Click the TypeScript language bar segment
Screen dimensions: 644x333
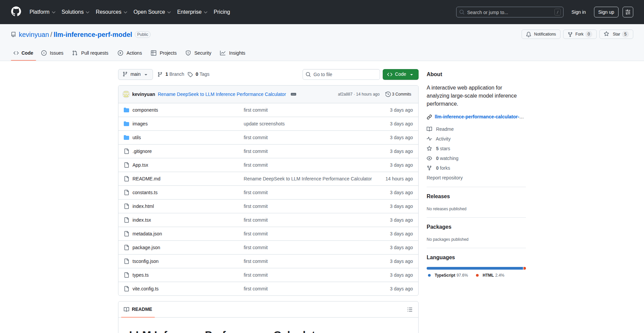pos(474,268)
